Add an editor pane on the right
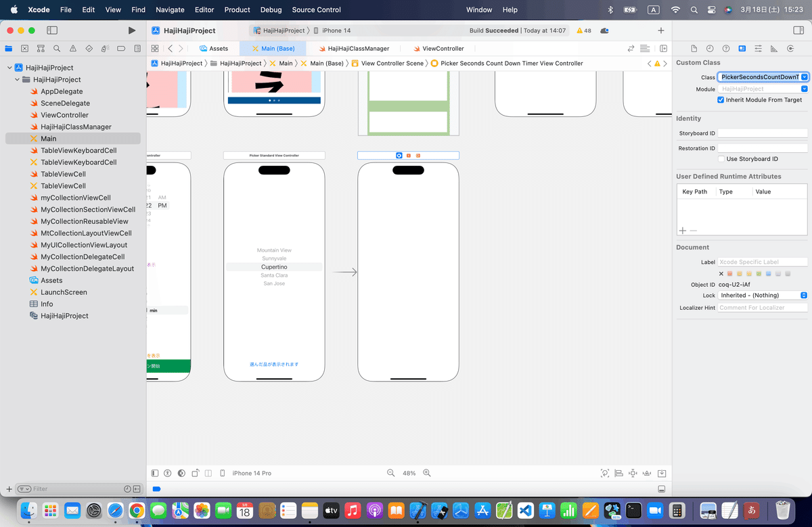 [x=663, y=49]
